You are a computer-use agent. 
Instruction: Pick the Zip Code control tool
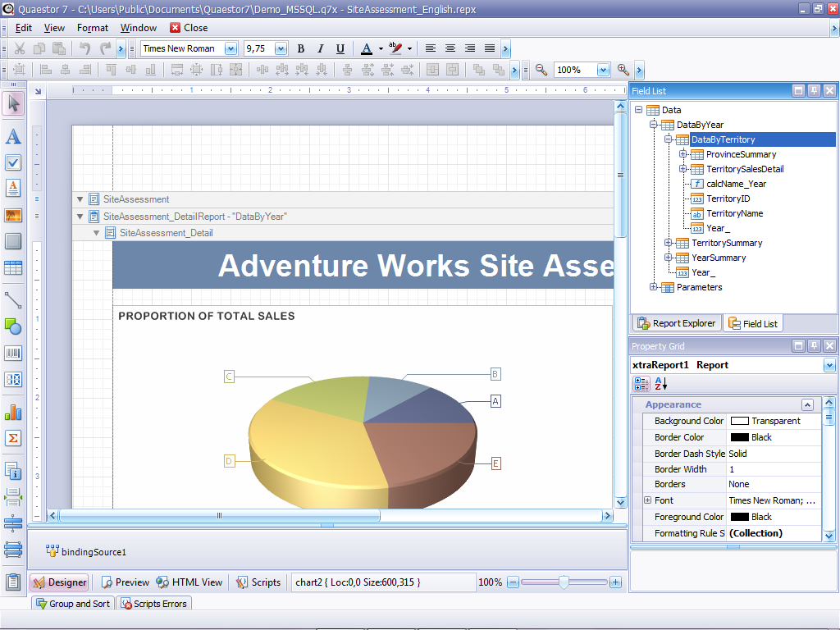click(13, 379)
